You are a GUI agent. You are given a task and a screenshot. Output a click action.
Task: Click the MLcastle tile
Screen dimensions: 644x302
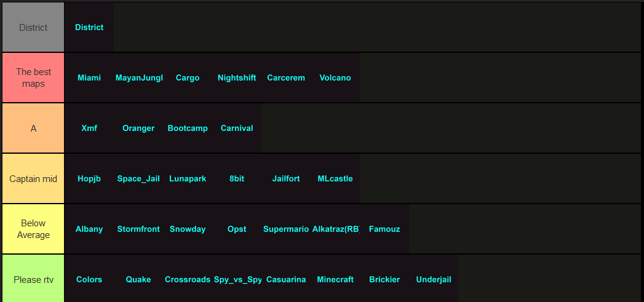point(335,178)
